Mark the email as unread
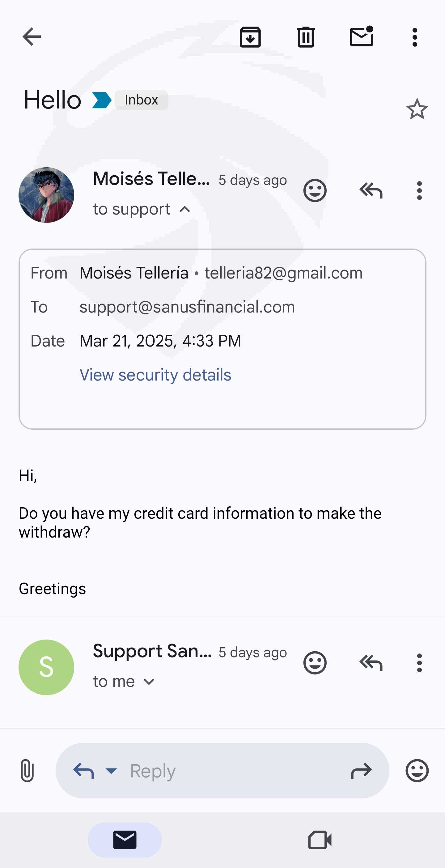The width and height of the screenshot is (445, 868). (362, 36)
